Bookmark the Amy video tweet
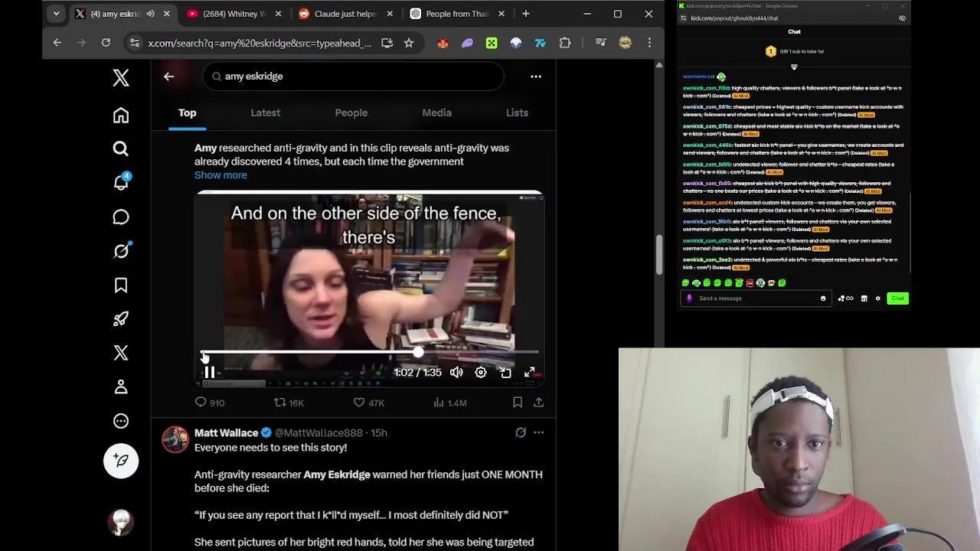The height and width of the screenshot is (551, 980). tap(518, 403)
